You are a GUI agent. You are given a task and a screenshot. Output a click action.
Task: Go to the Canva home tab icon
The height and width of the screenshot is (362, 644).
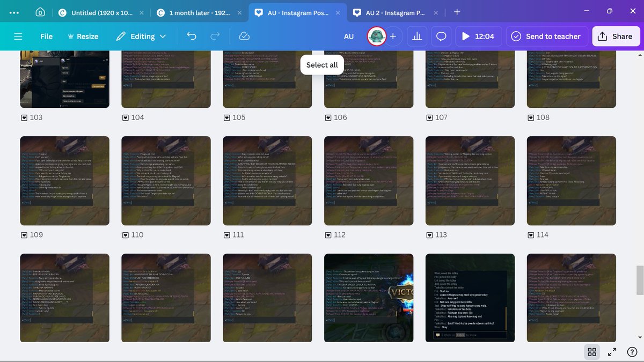point(40,12)
